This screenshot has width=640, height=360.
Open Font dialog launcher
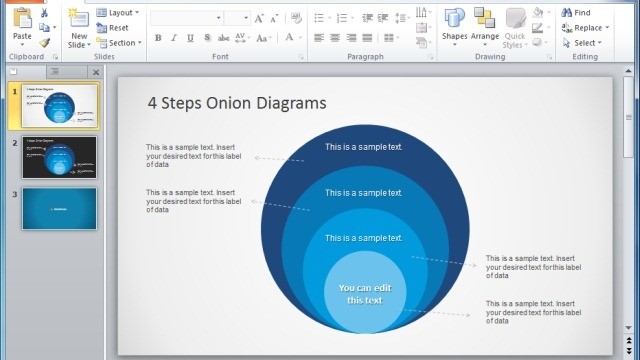pos(301,57)
